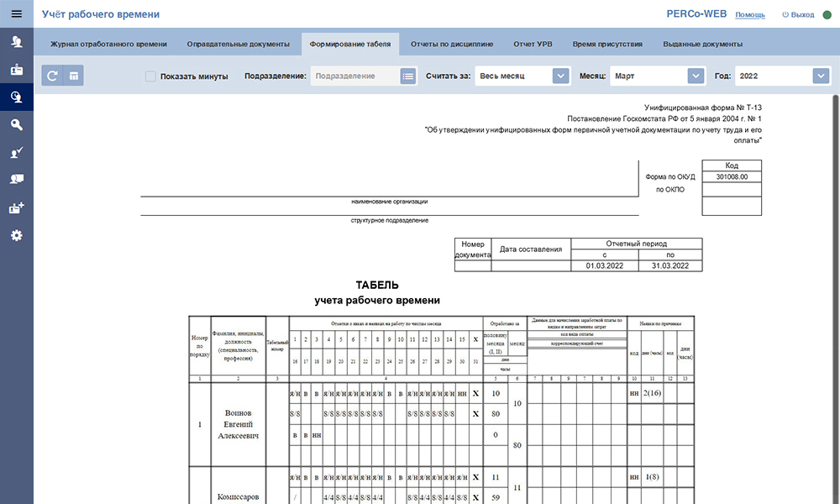The width and height of the screenshot is (840, 504).
Task: Open the Personnel section person icon in sidebar
Action: click(x=17, y=42)
